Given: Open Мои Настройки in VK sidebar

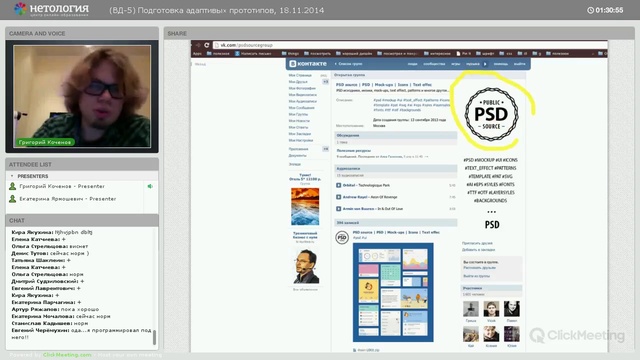Looking at the screenshot, I should click(300, 140).
